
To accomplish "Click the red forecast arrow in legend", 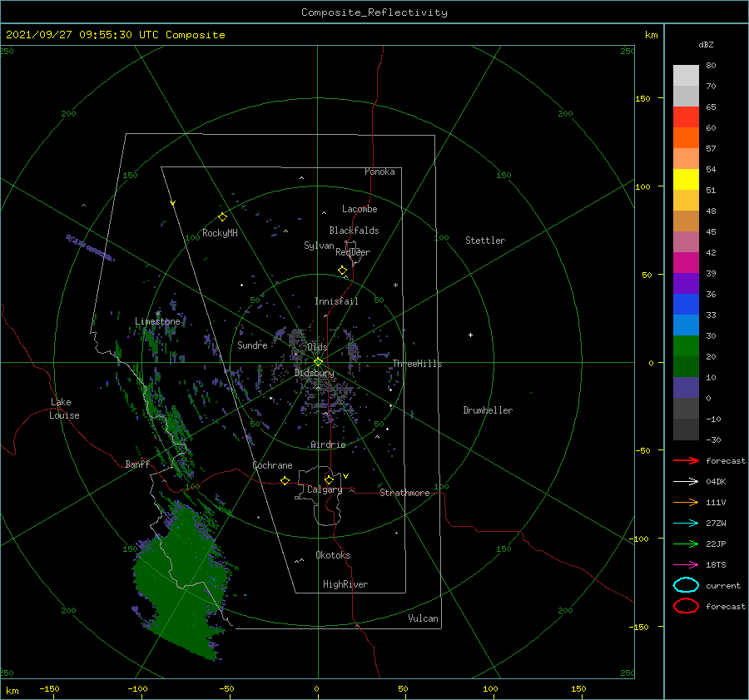I will [686, 460].
